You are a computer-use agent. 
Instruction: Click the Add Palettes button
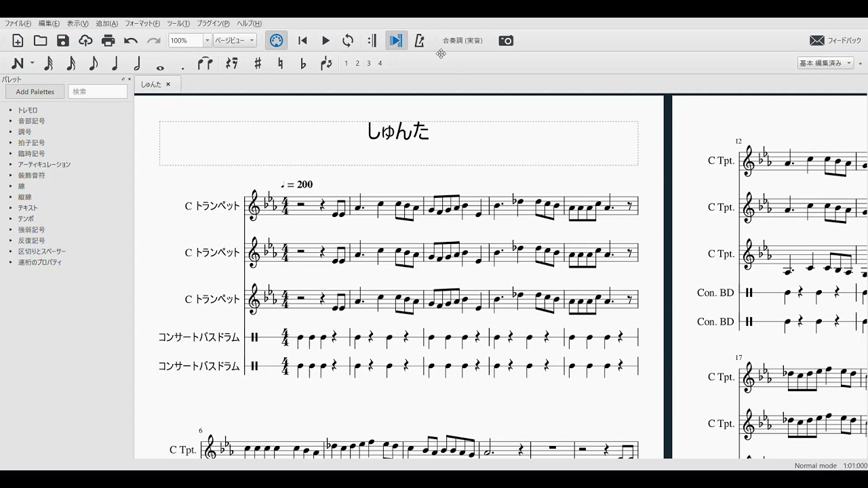pyautogui.click(x=35, y=91)
